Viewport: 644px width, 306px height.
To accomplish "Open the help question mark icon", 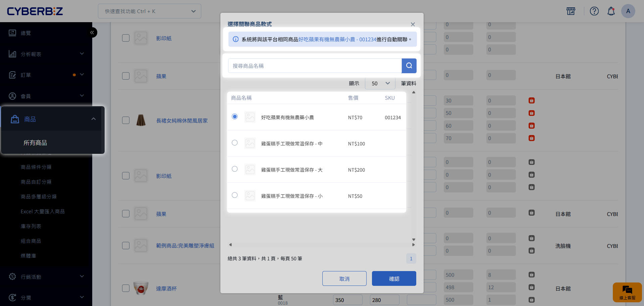I will (x=594, y=11).
